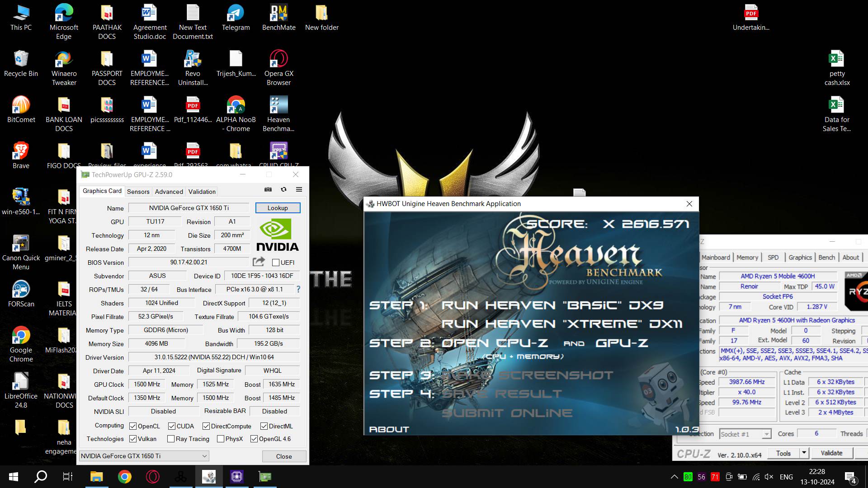Screen dimensions: 868x488
Task: Switch to GPU-Z taskbar button
Action: click(x=264, y=477)
